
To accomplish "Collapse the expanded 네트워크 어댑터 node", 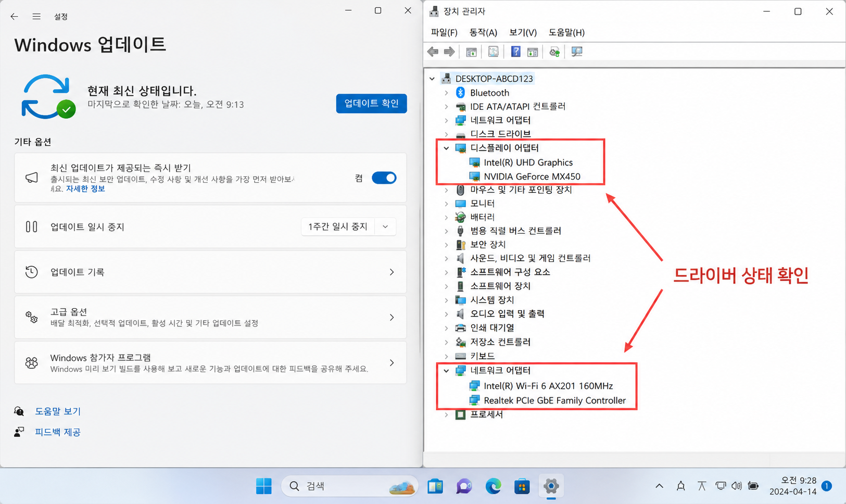I will pos(446,371).
